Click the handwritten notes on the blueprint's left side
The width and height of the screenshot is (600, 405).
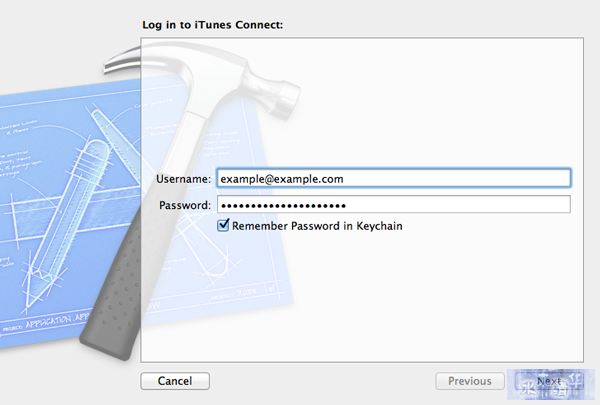pos(17,149)
